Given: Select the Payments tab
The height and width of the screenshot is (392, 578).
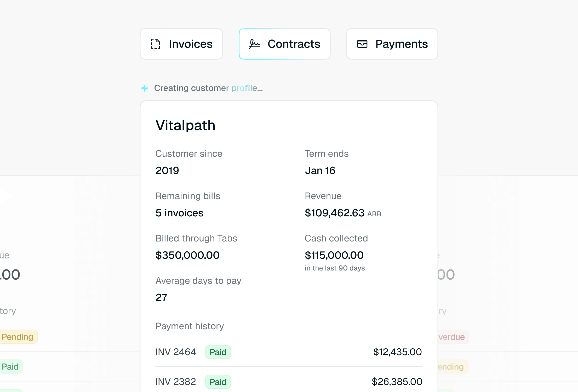Looking at the screenshot, I should tap(392, 44).
